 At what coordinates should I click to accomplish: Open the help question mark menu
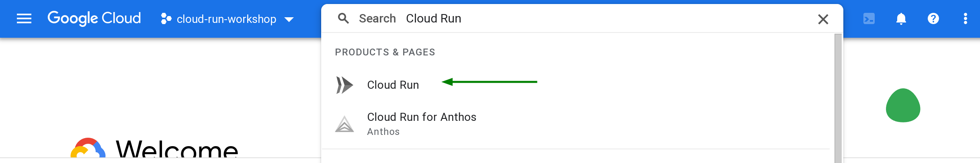pos(933,18)
